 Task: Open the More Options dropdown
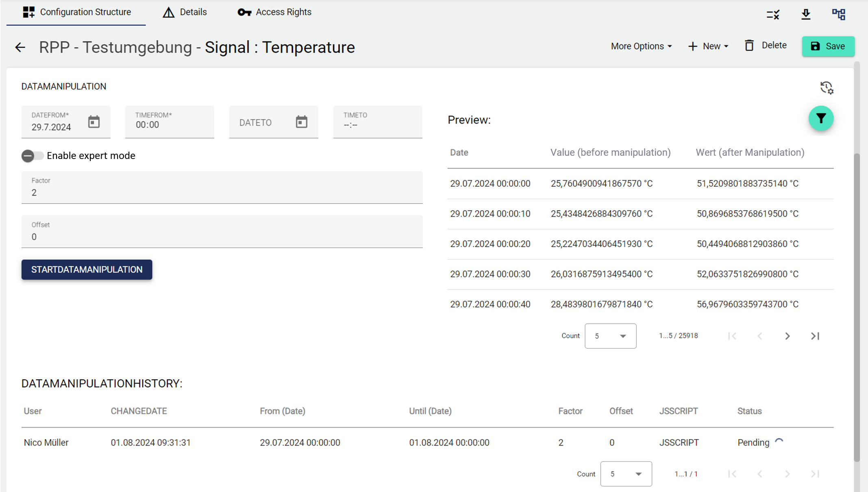pos(641,46)
